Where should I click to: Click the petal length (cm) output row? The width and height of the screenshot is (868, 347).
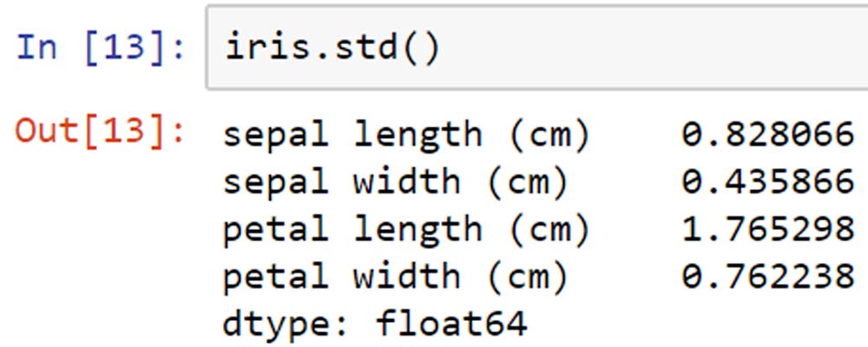point(539,229)
